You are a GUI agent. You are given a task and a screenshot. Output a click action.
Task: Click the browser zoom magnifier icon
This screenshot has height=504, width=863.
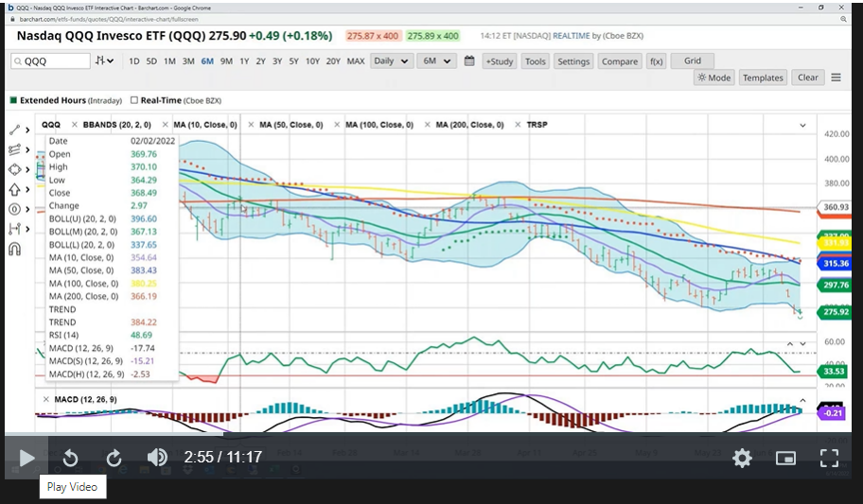click(843, 19)
